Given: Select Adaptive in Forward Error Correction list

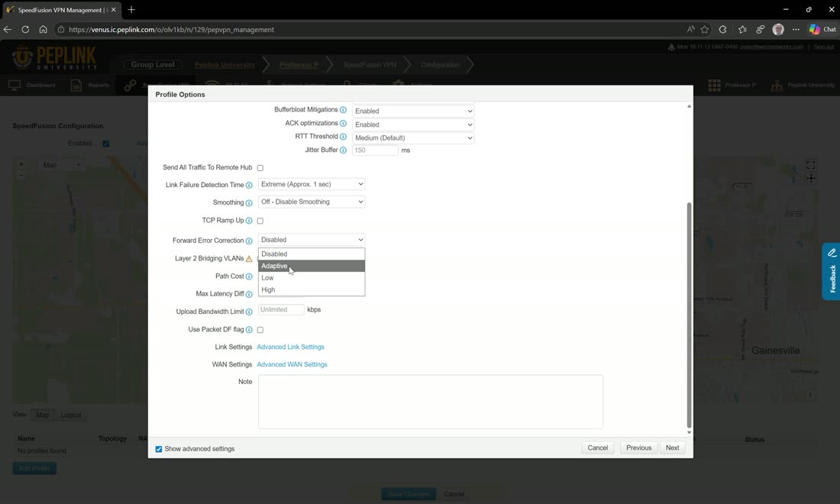Looking at the screenshot, I should (312, 266).
